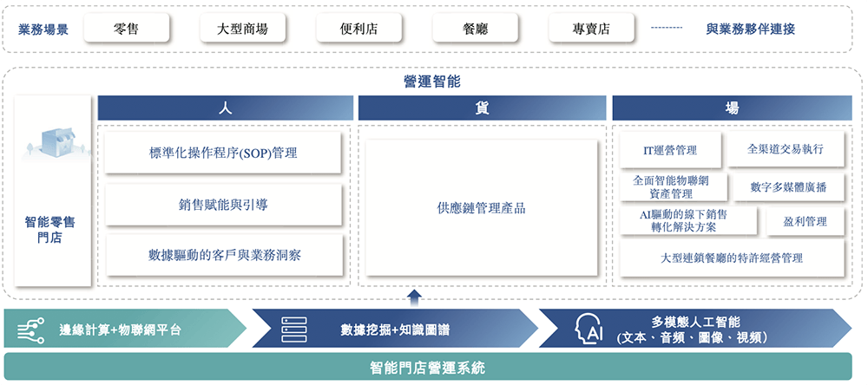Select 數據驅動的客戶與業務洞察 box
This screenshot has width=868, height=385.
[x=224, y=255]
